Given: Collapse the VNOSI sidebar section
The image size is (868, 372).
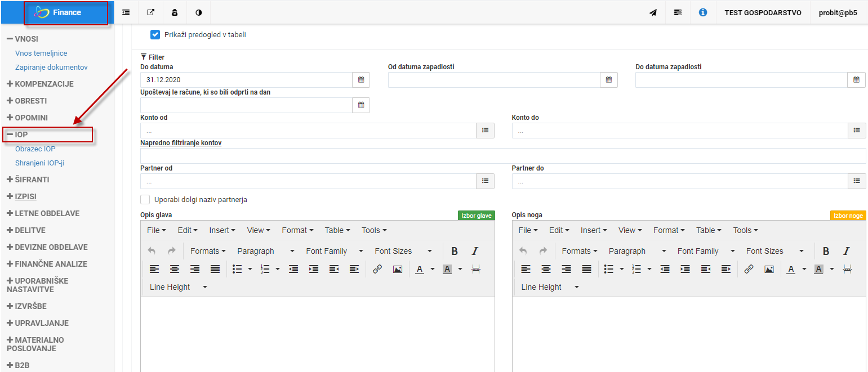Looking at the screenshot, I should coord(23,39).
